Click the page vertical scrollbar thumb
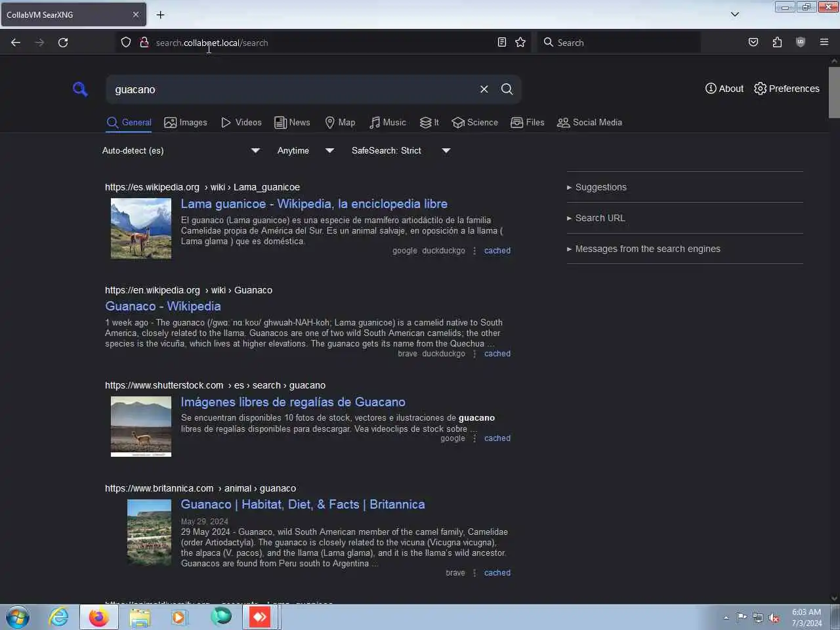Image resolution: width=840 pixels, height=630 pixels. [834, 92]
